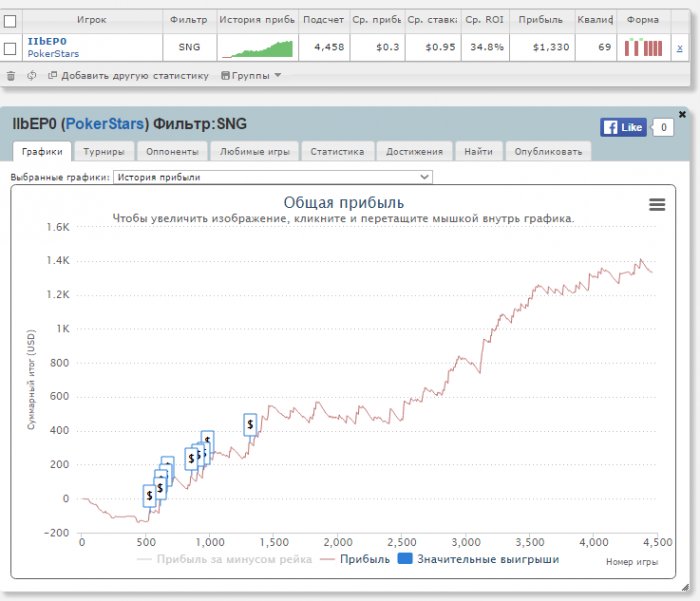Image resolution: width=700 pixels, height=601 pixels.
Task: Sort by the Подсчет column header
Action: coord(324,20)
